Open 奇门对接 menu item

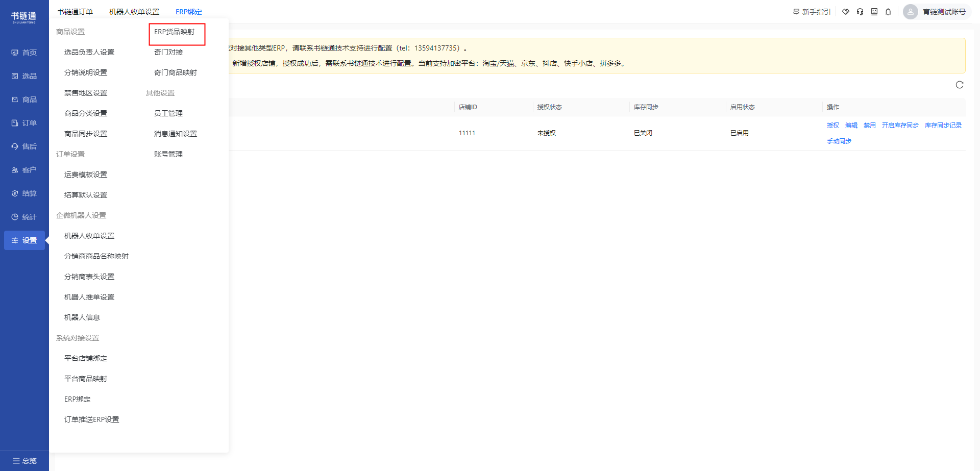coord(168,52)
